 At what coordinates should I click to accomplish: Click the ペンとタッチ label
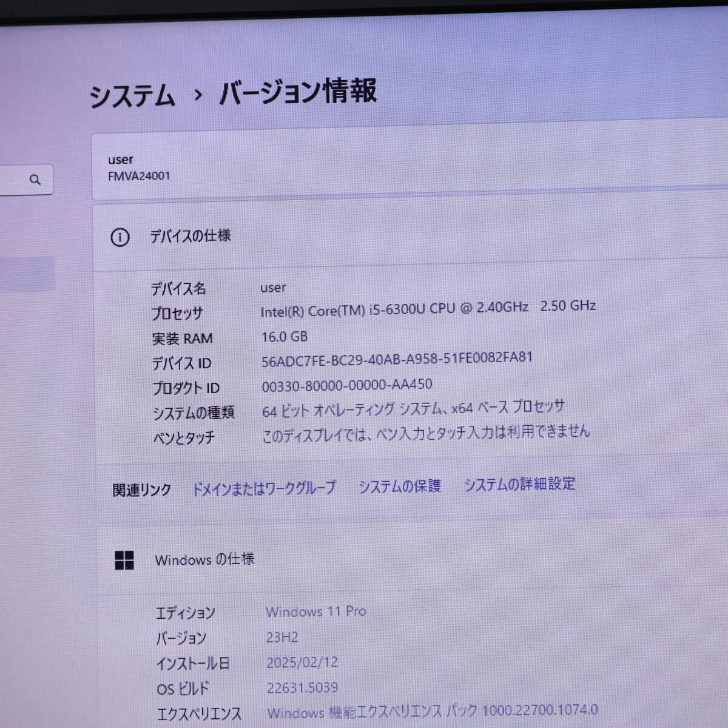[x=184, y=438]
